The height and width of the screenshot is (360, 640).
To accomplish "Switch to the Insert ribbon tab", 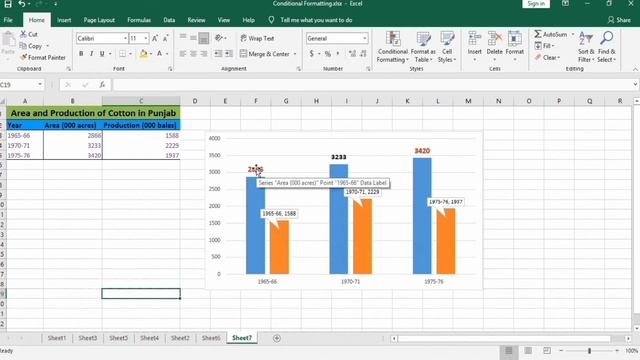I will coord(64,20).
